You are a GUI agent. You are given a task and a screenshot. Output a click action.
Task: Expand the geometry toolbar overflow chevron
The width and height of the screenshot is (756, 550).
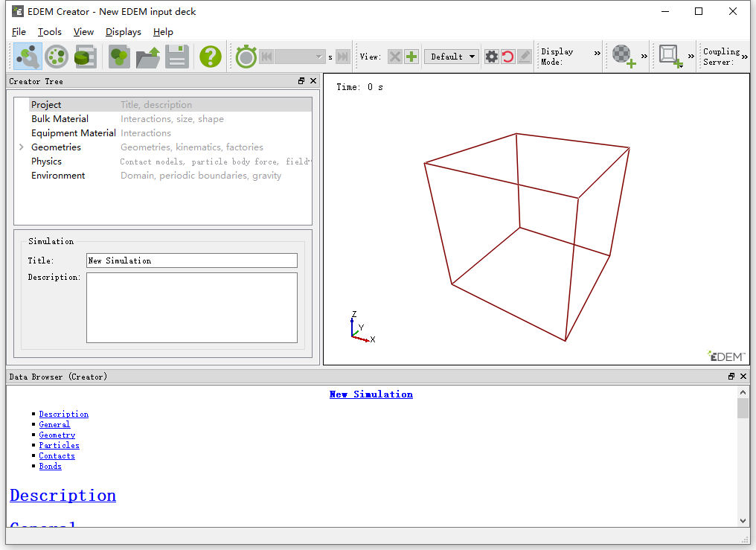coord(691,57)
